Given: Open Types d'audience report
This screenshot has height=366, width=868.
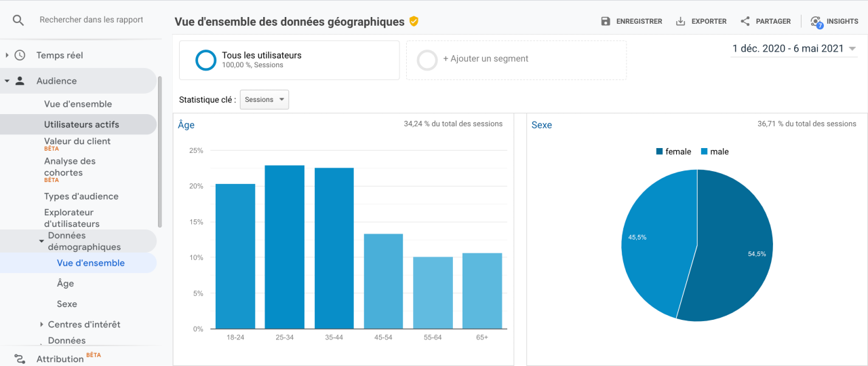Looking at the screenshot, I should coord(81,196).
